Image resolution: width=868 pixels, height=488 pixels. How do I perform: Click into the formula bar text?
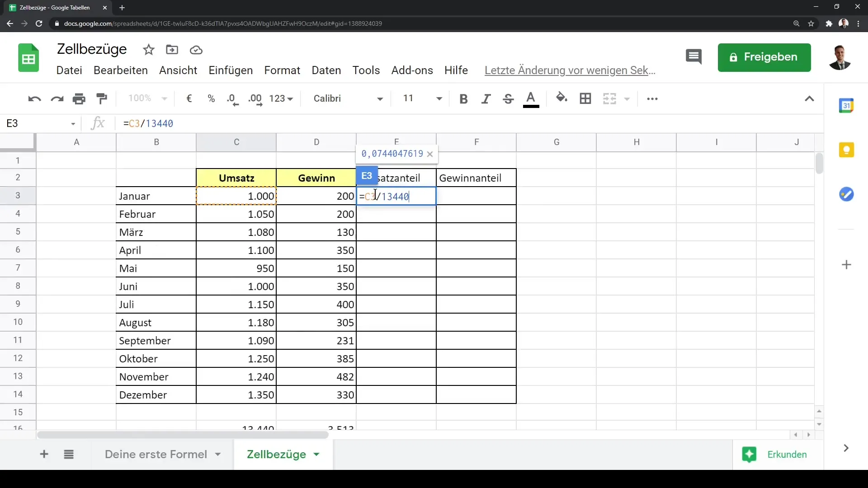[x=148, y=123]
